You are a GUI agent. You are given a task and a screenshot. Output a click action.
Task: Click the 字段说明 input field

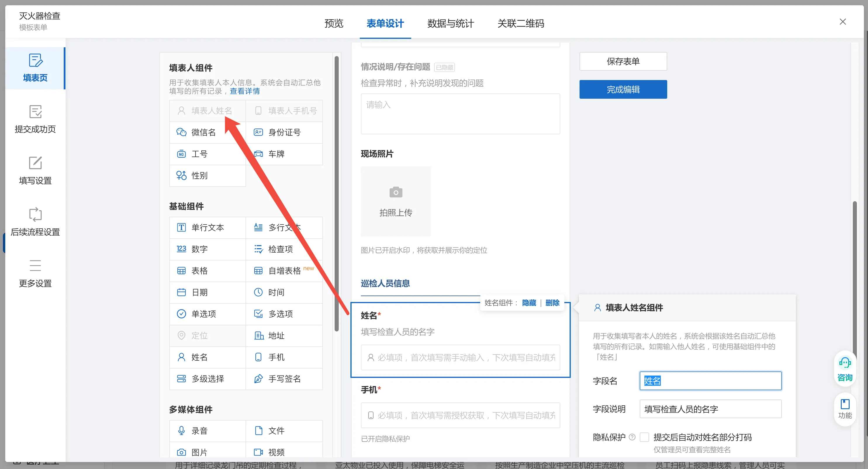pyautogui.click(x=710, y=409)
